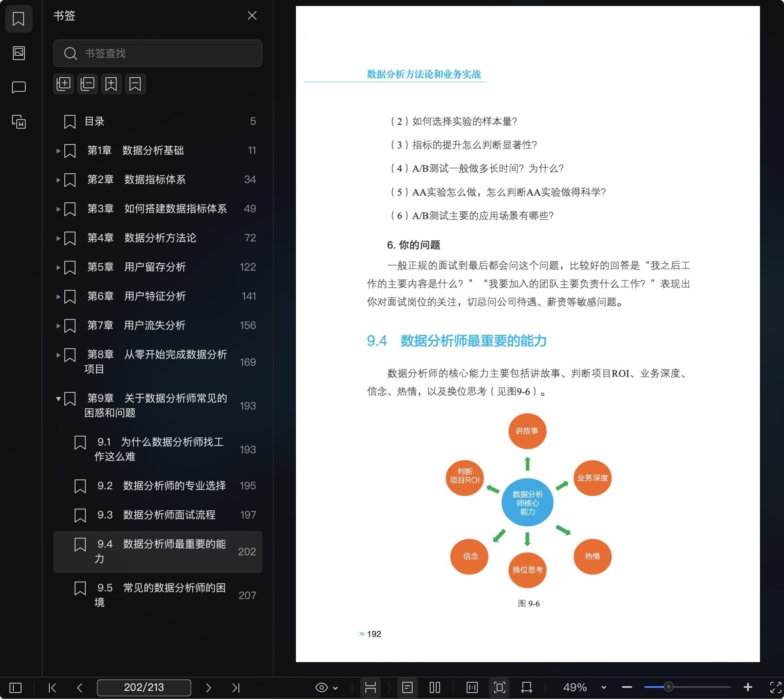The height and width of the screenshot is (699, 784).
Task: Click page number 169 of 第8章
Action: point(248,362)
